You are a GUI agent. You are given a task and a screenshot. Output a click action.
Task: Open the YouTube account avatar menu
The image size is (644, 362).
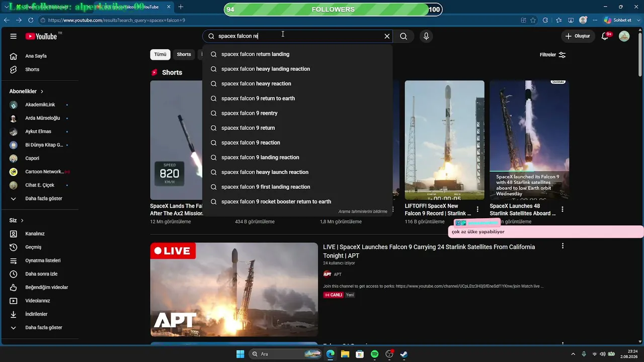coord(624,36)
